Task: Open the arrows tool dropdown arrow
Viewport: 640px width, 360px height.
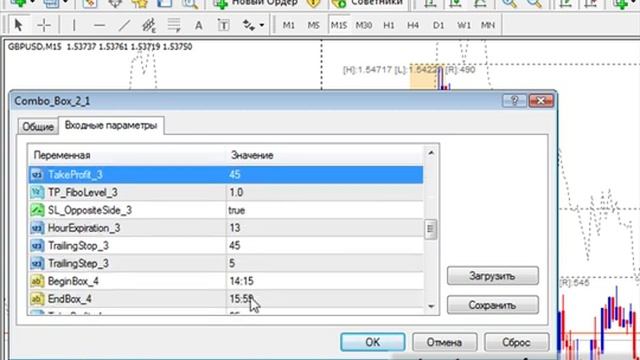Action: pos(262,25)
